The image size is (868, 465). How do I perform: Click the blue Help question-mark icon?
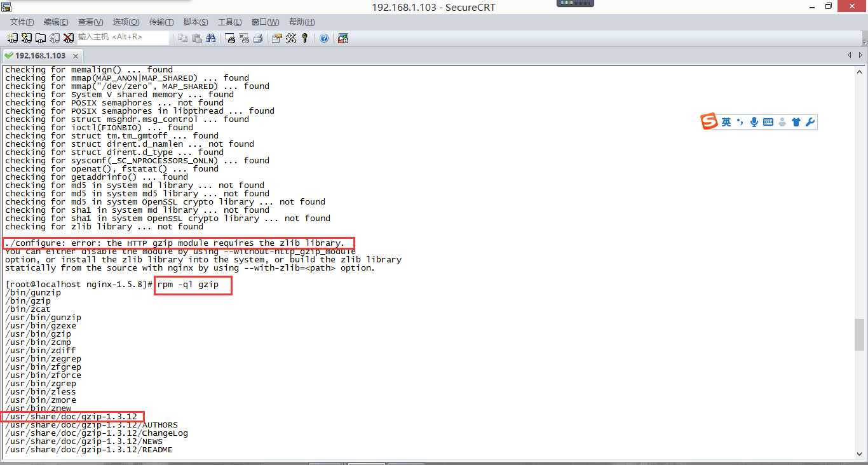[x=324, y=38]
